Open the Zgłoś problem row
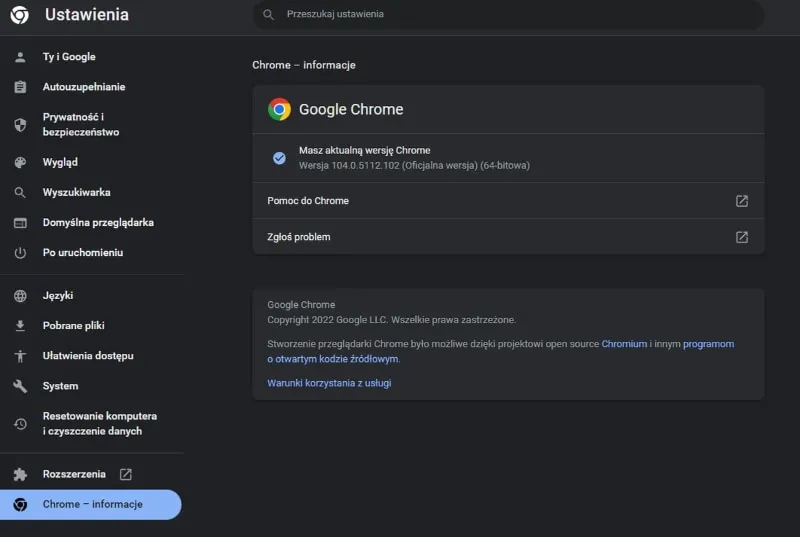 click(508, 237)
